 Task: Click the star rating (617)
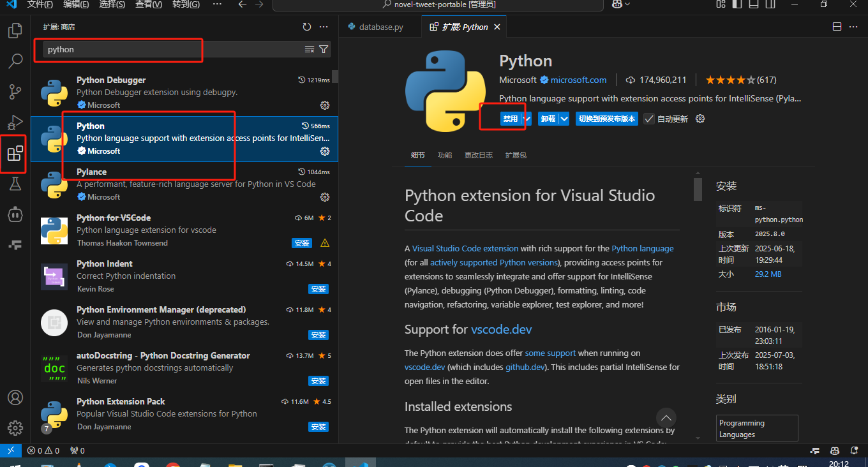tap(740, 80)
